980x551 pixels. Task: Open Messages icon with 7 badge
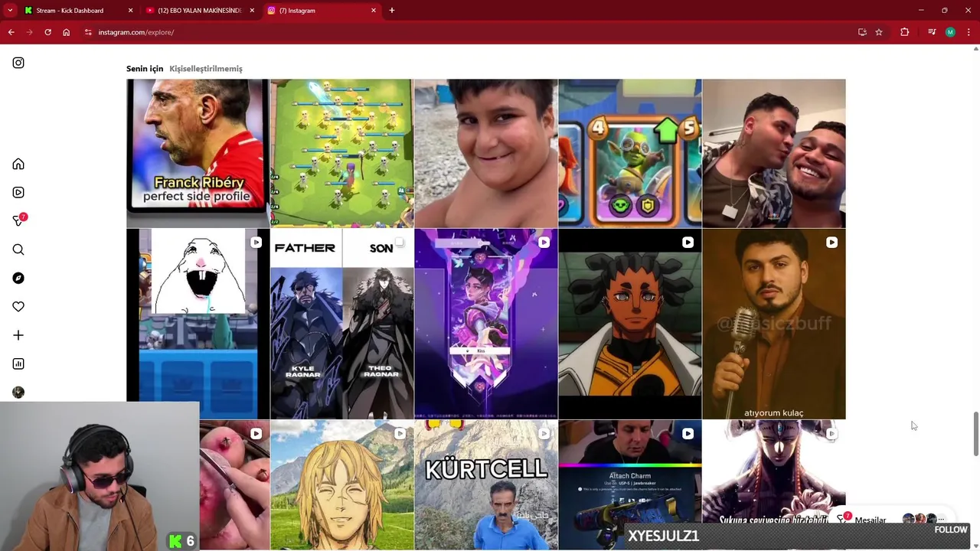pyautogui.click(x=19, y=220)
